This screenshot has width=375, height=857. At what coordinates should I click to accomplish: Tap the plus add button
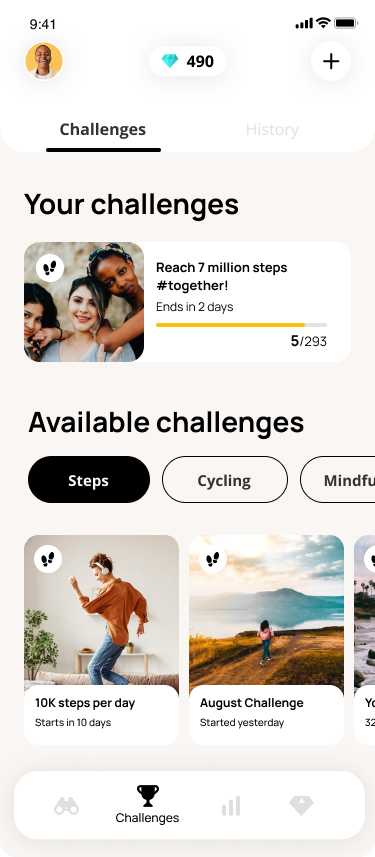331,61
